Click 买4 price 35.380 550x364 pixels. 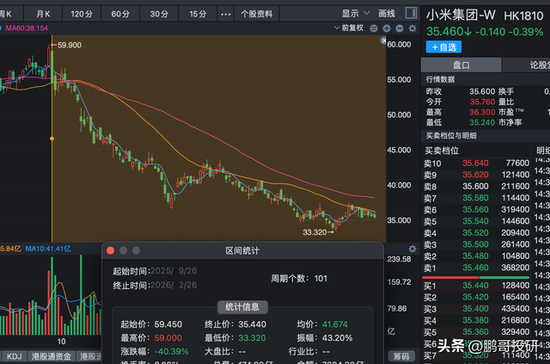475,320
